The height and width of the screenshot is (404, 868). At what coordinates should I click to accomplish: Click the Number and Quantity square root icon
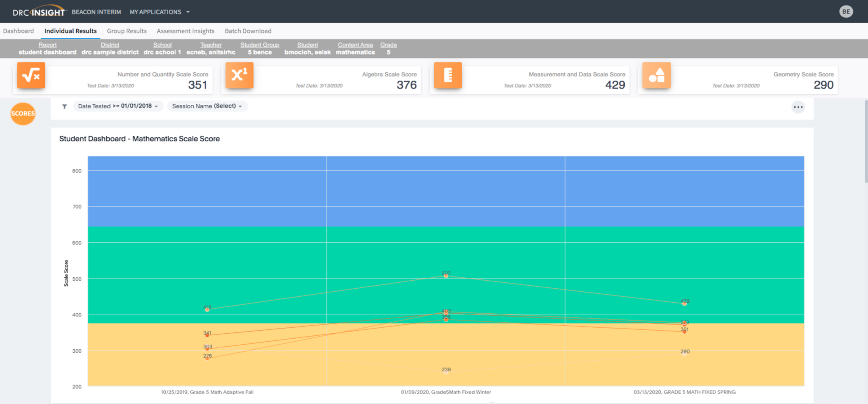point(31,75)
